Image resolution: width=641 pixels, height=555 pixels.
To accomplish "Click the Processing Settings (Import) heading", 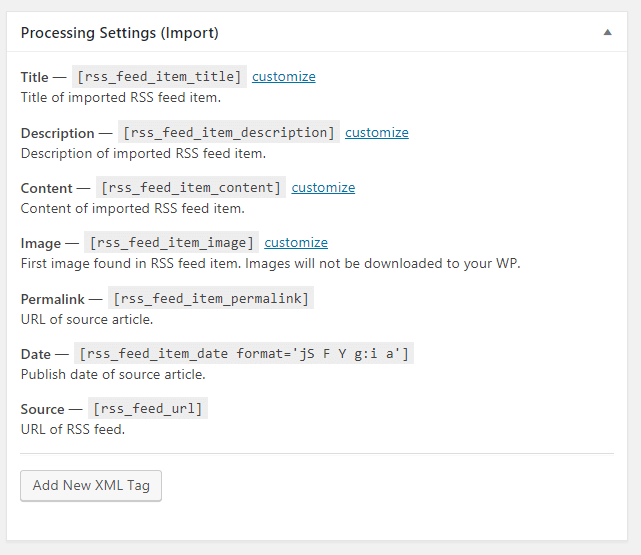I will tap(120, 33).
